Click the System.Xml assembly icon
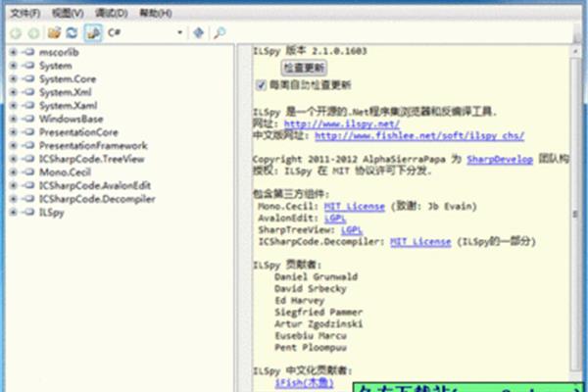This screenshot has width=588, height=392. [28, 92]
